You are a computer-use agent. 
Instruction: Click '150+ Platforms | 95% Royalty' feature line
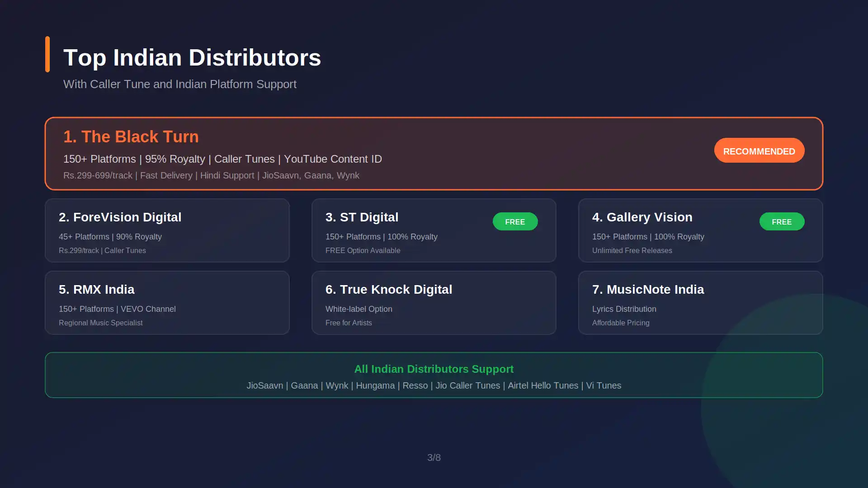pos(222,159)
